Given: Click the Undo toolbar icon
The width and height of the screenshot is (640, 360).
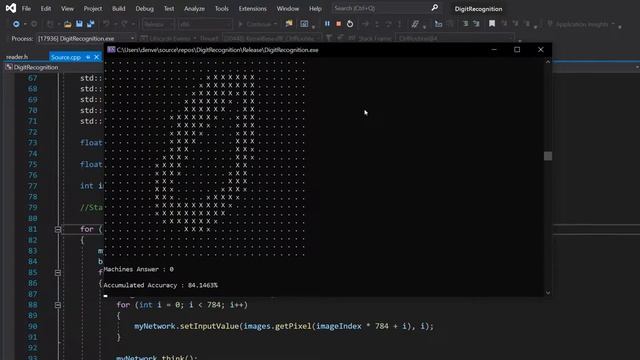Looking at the screenshot, I should pos(106,24).
